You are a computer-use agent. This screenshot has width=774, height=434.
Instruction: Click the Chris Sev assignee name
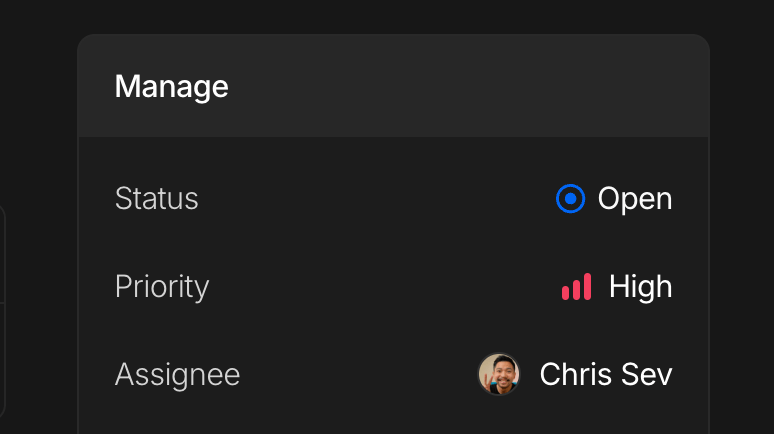coord(606,375)
